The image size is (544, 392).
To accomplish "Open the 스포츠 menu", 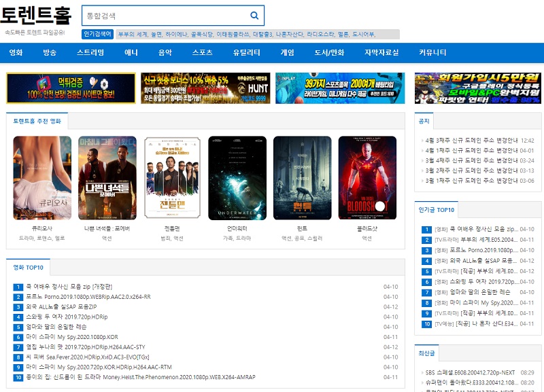I will click(x=202, y=53).
